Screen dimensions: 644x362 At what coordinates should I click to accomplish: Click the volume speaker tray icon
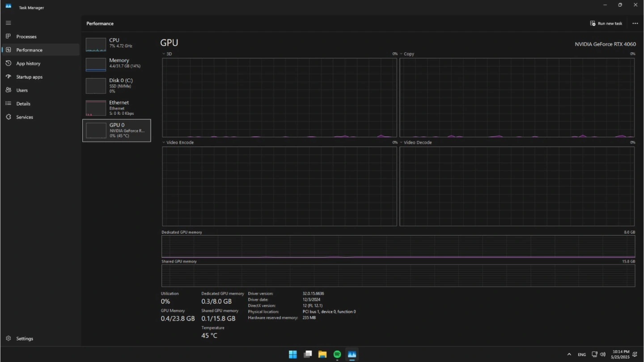click(x=602, y=354)
